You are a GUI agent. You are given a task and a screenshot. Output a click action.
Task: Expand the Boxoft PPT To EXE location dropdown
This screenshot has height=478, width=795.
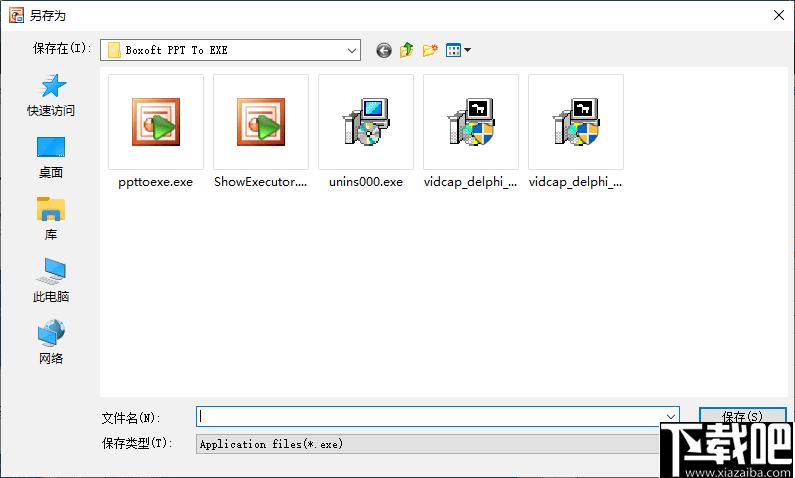pyautogui.click(x=351, y=50)
